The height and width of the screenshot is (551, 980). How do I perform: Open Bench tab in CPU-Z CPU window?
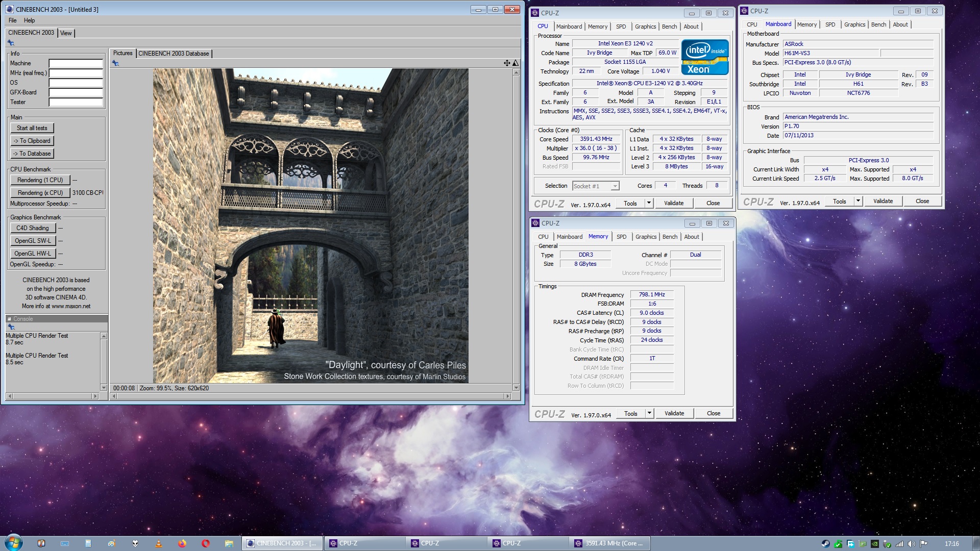(x=669, y=27)
